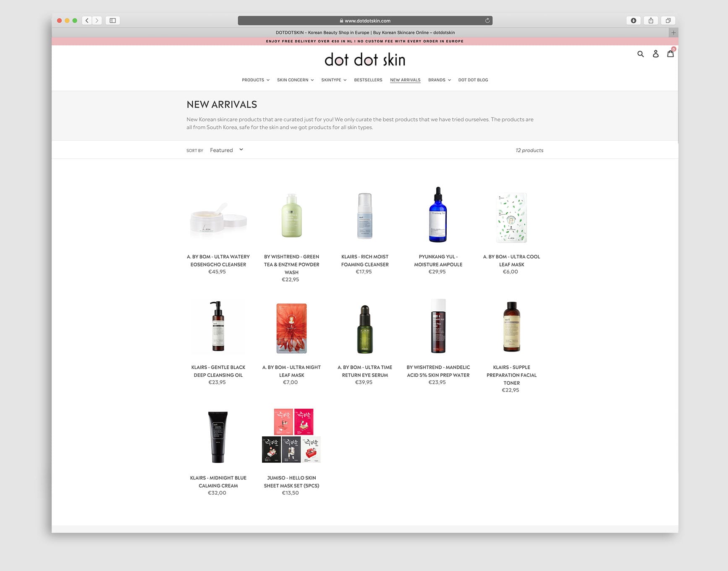Click the A. by Bom Ultra Watery Eosengcho Cleanser title

pos(218,261)
